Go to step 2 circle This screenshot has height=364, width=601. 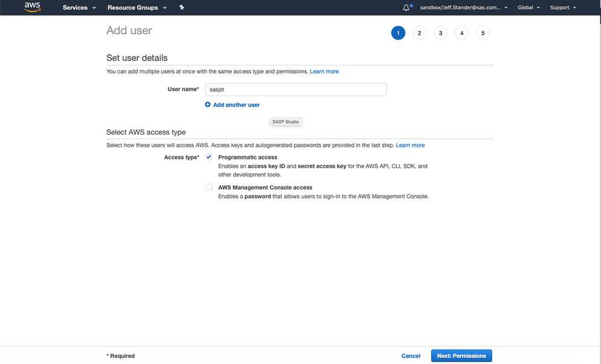420,33
